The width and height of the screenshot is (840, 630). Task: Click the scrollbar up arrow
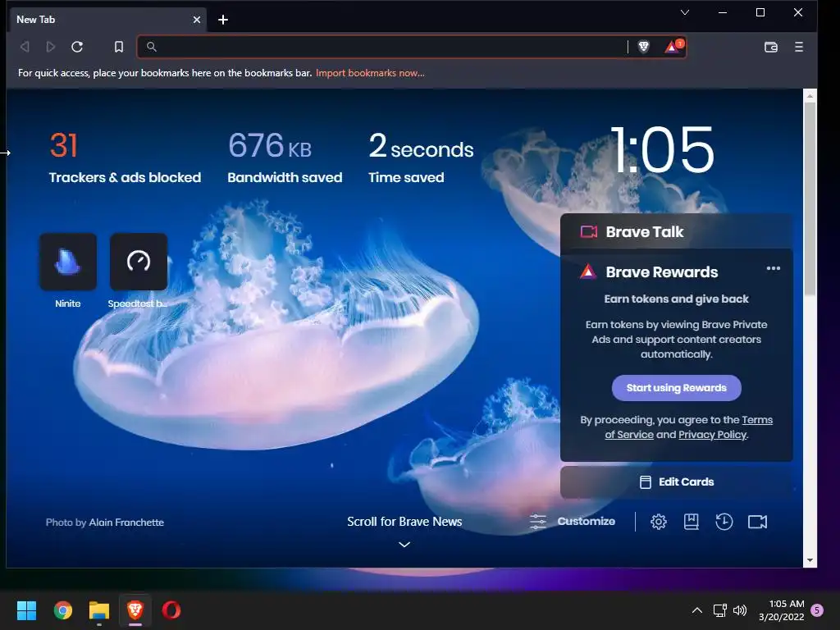810,96
